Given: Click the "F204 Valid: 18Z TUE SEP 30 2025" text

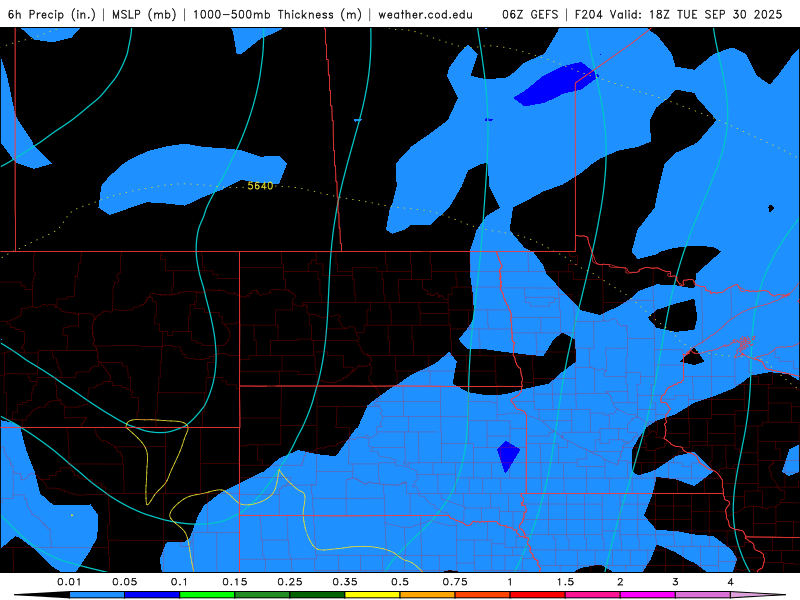Looking at the screenshot, I should coord(679,14).
